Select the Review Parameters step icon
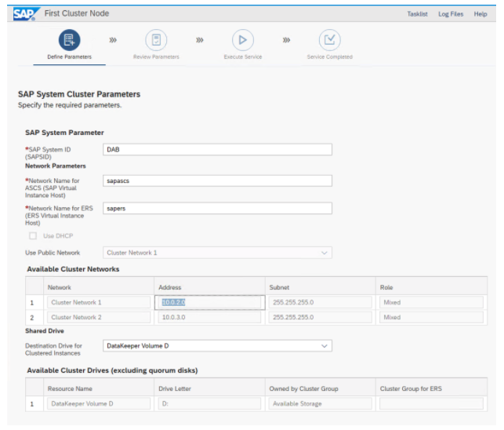 [x=156, y=40]
